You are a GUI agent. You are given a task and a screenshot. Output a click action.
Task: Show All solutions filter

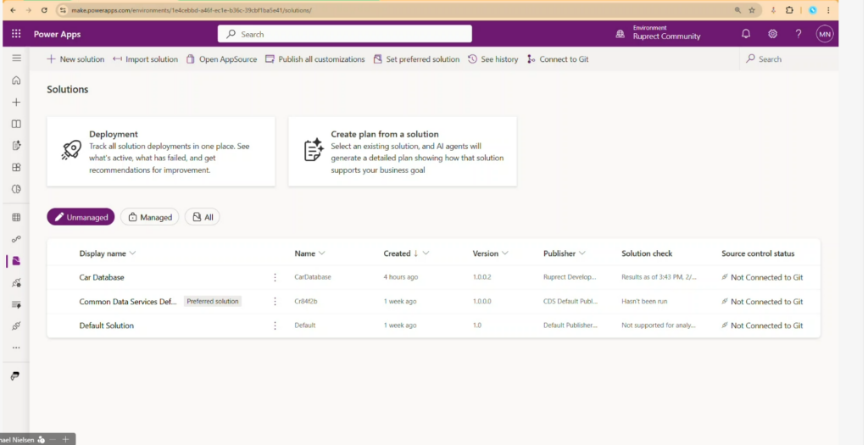tap(202, 217)
